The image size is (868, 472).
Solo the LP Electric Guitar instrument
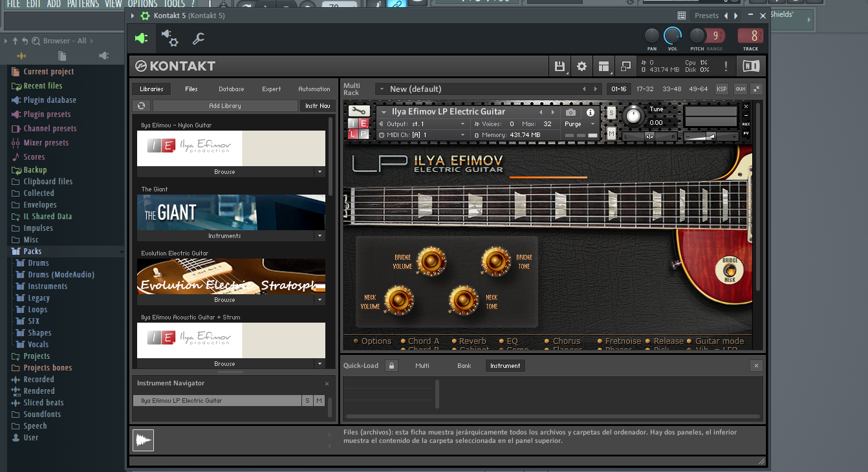(611, 113)
